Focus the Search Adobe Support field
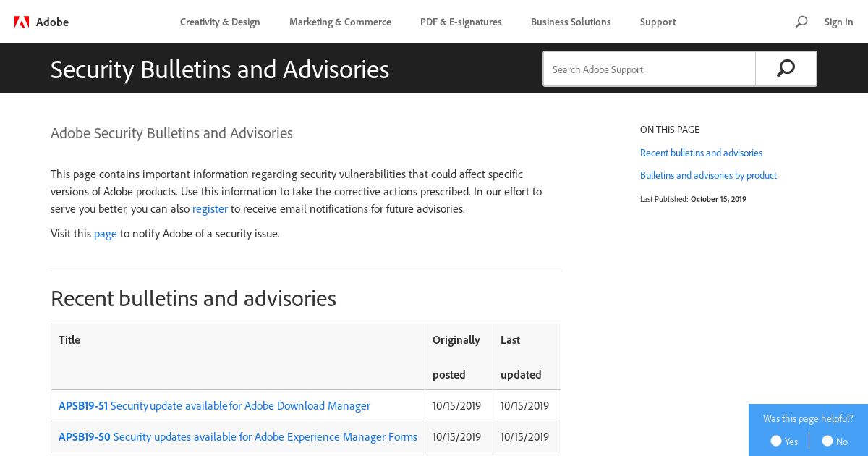 pos(650,69)
